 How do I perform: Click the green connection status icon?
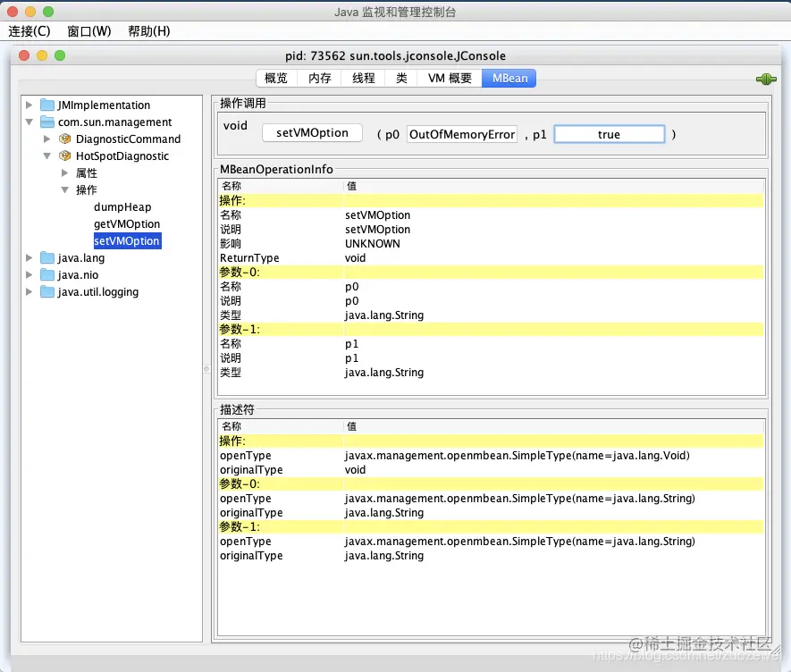(766, 79)
